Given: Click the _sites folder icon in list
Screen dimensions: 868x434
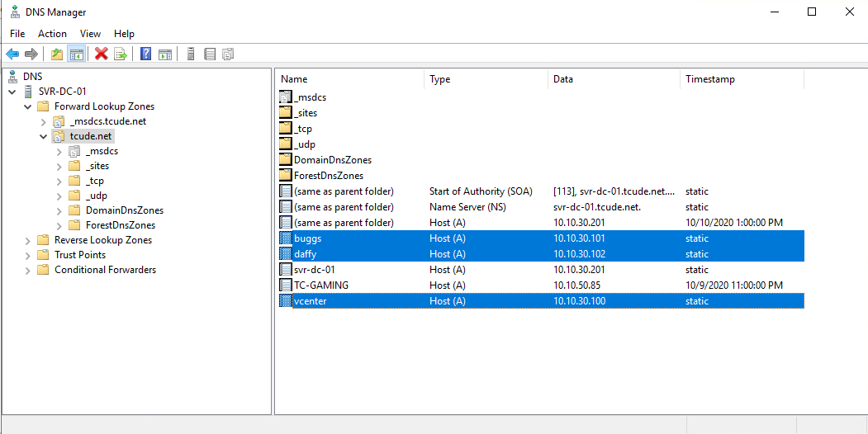Looking at the screenshot, I should pyautogui.click(x=285, y=113).
